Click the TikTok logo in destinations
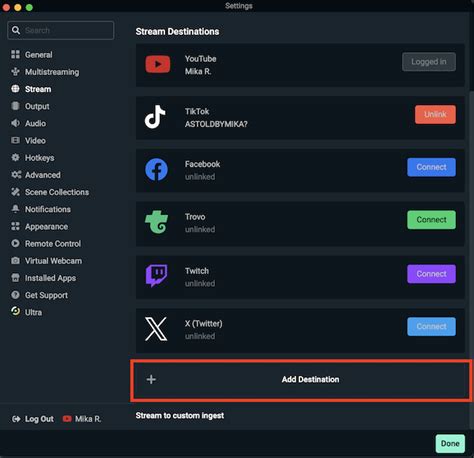 click(x=155, y=117)
